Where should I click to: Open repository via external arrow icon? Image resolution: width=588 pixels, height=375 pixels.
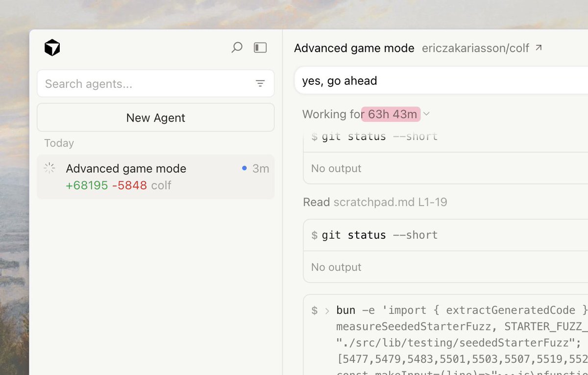539,48
